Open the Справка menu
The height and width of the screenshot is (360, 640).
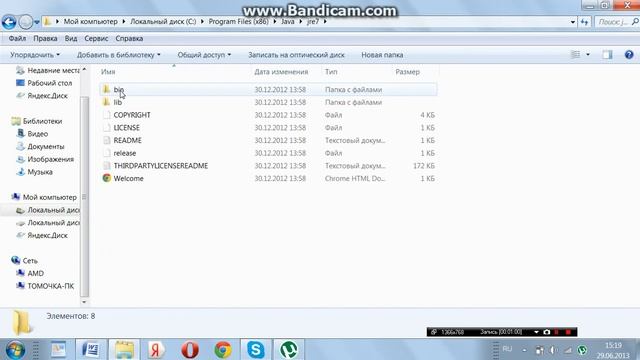(x=129, y=38)
